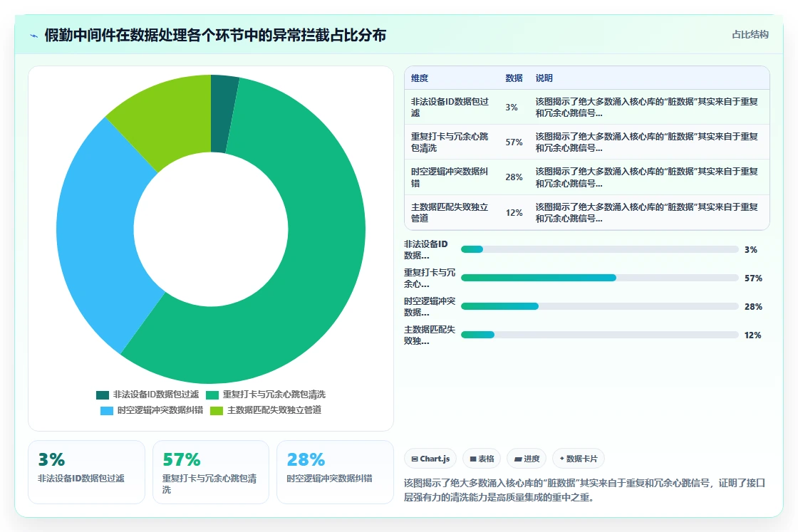This screenshot has width=798, height=532.
Task: Select the 进度 tag
Action: pos(527,459)
